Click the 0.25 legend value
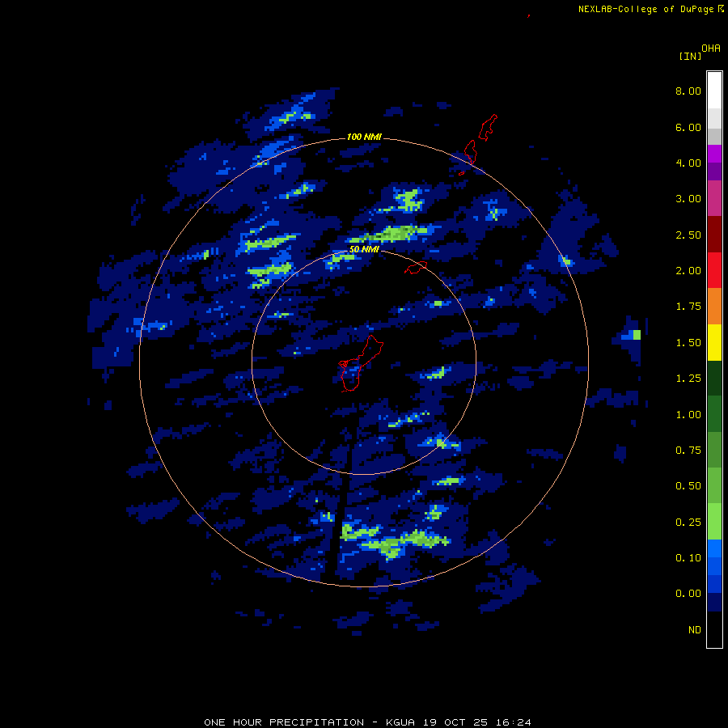The width and height of the screenshot is (728, 728). tap(688, 523)
